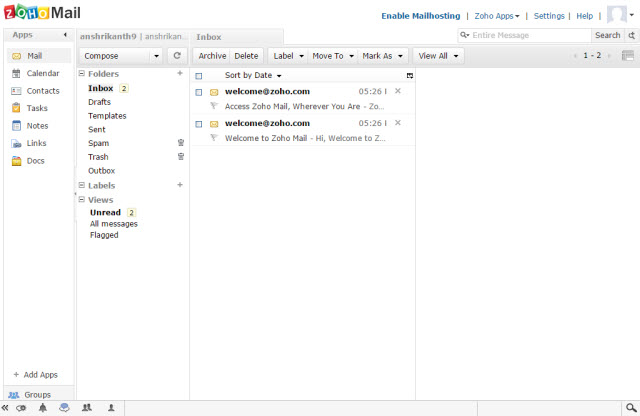
Task: Open the Links app
Action: (x=29, y=143)
